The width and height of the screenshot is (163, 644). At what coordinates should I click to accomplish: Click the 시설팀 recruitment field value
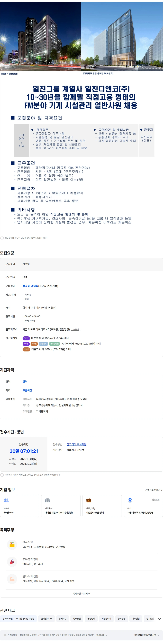click(x=26, y=264)
